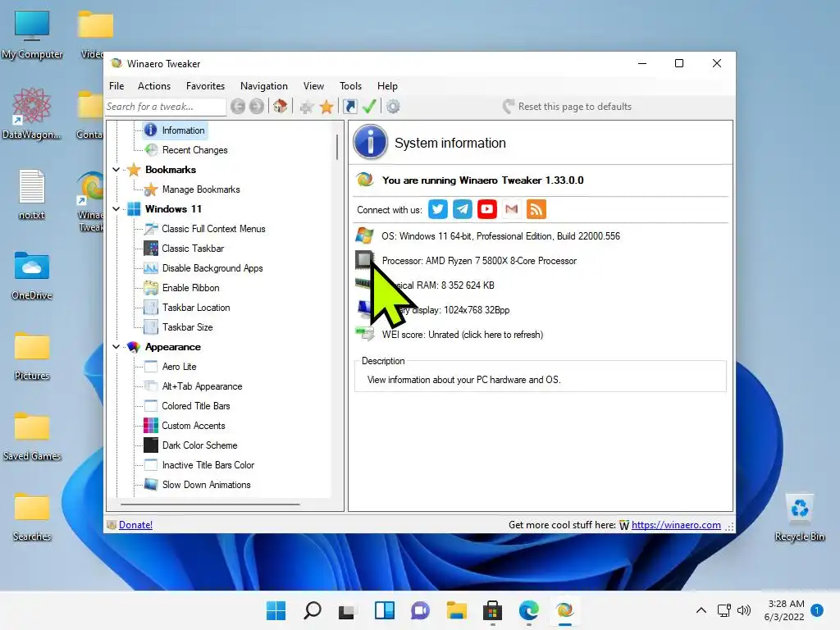840x630 pixels.
Task: Open taskbar Search magnifier
Action: (x=313, y=610)
